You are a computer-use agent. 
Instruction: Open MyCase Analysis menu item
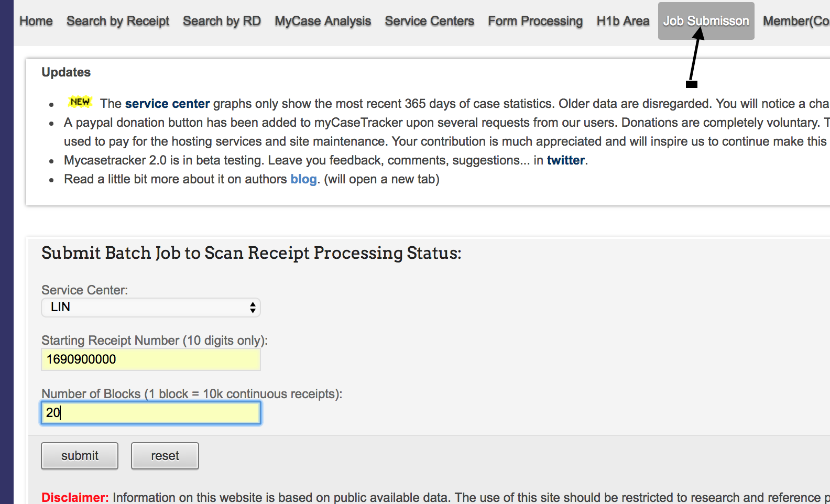(x=323, y=21)
